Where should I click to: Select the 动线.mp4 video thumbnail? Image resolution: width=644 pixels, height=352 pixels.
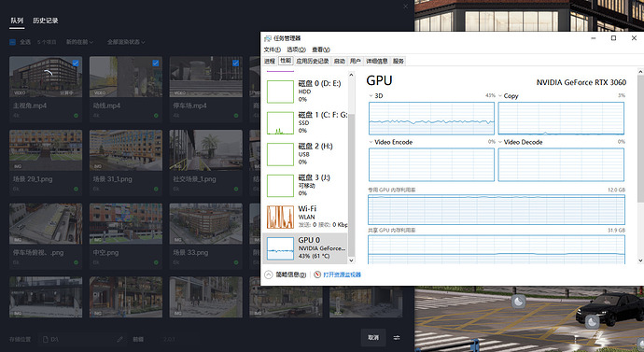click(126, 77)
